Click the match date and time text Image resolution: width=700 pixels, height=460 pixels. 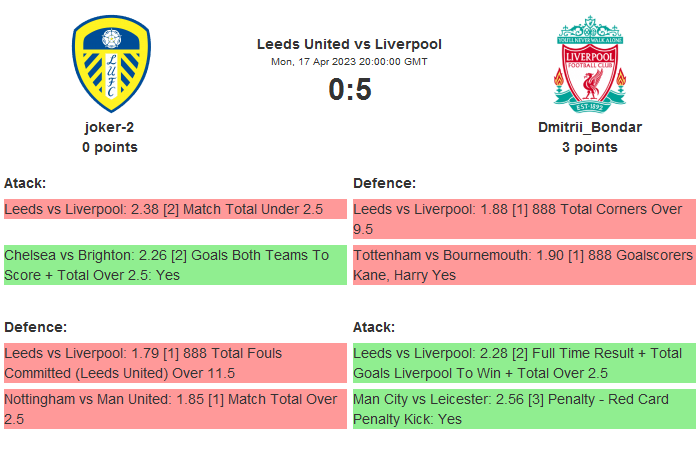coord(349,62)
